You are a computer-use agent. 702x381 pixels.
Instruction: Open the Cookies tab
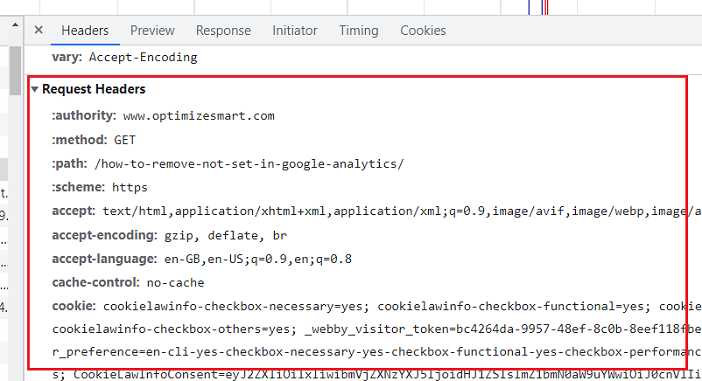click(423, 30)
